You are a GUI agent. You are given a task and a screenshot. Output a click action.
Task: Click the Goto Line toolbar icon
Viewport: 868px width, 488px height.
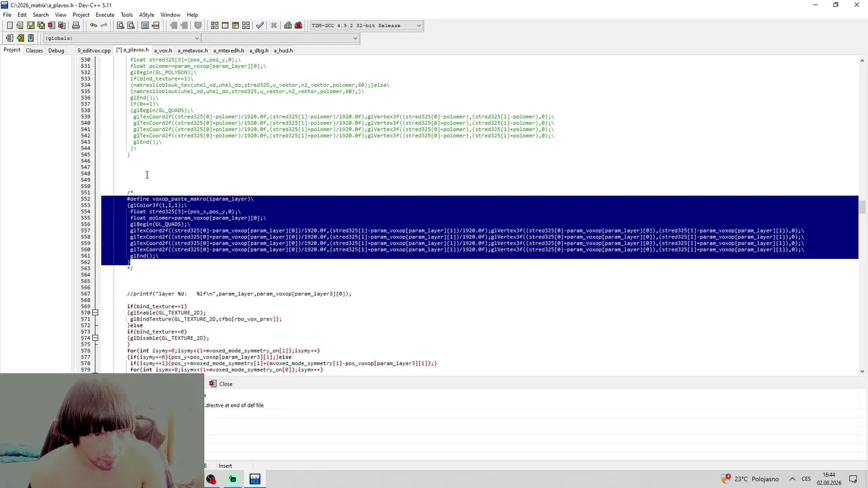155,26
